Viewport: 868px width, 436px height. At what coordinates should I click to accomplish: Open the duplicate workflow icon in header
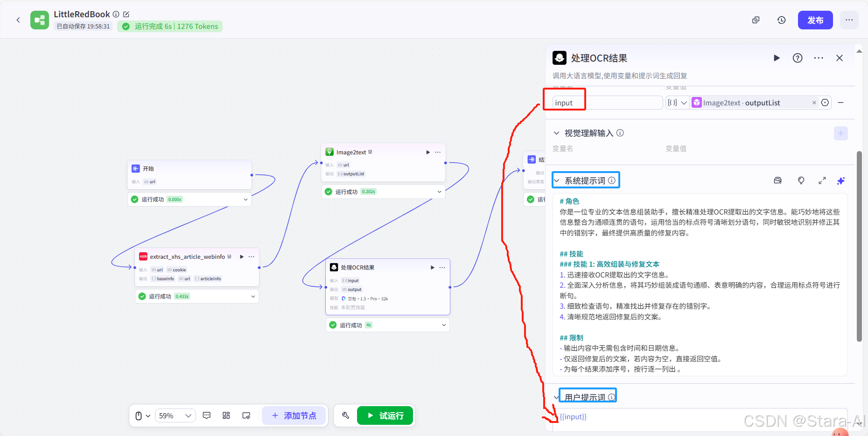(x=756, y=20)
